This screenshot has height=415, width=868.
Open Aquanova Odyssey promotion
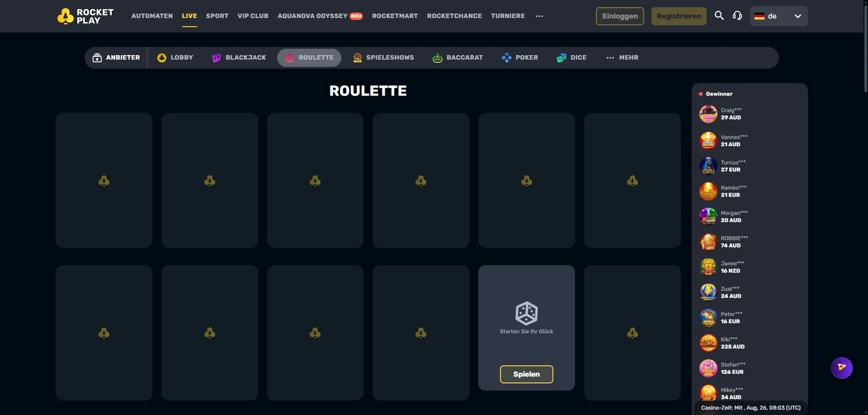(320, 16)
